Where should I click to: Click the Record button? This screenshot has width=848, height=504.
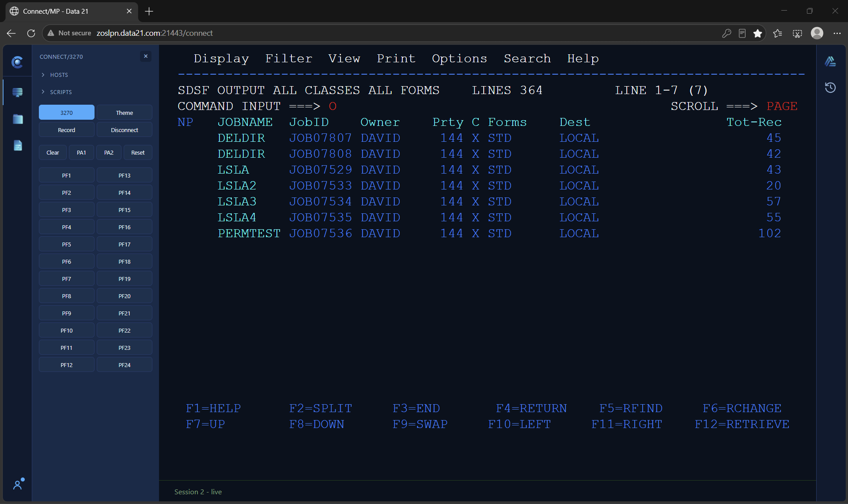[67, 130]
